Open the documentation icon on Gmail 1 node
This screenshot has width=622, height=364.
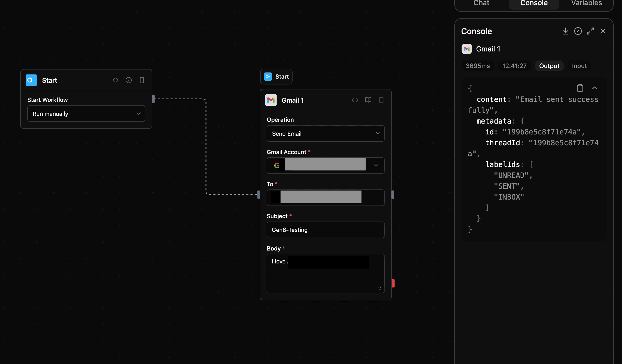368,100
